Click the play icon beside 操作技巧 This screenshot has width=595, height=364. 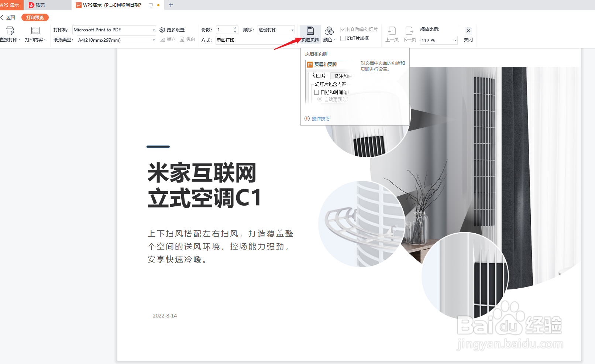307,119
